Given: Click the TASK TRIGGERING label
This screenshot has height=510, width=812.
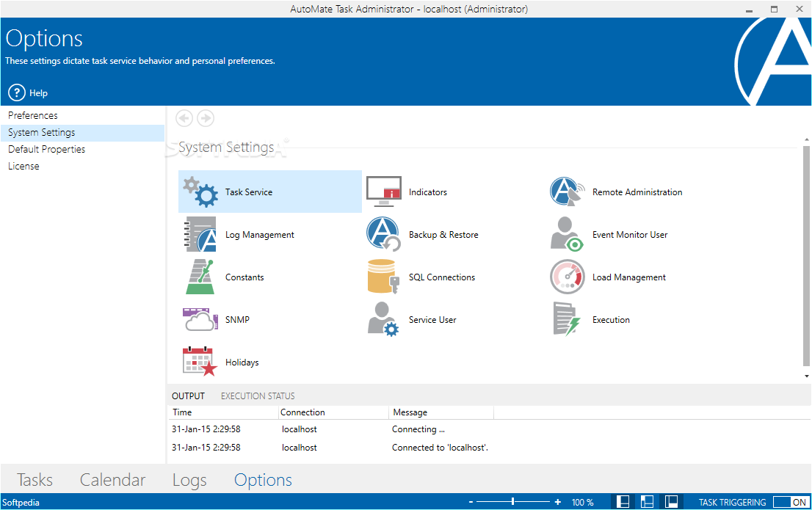Looking at the screenshot, I should point(732,502).
